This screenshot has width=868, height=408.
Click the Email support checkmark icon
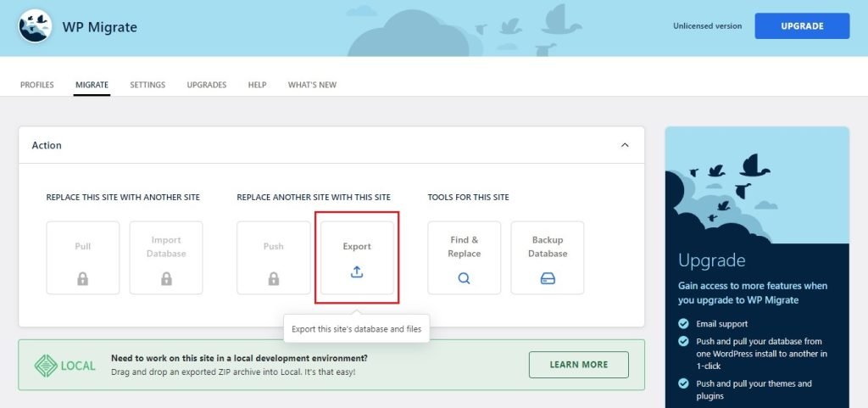(x=684, y=323)
